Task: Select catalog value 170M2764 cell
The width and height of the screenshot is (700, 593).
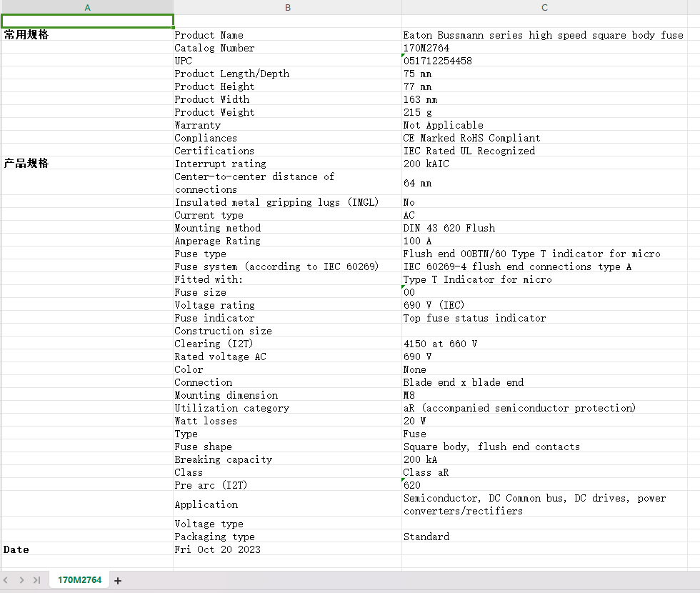Action: [x=544, y=48]
